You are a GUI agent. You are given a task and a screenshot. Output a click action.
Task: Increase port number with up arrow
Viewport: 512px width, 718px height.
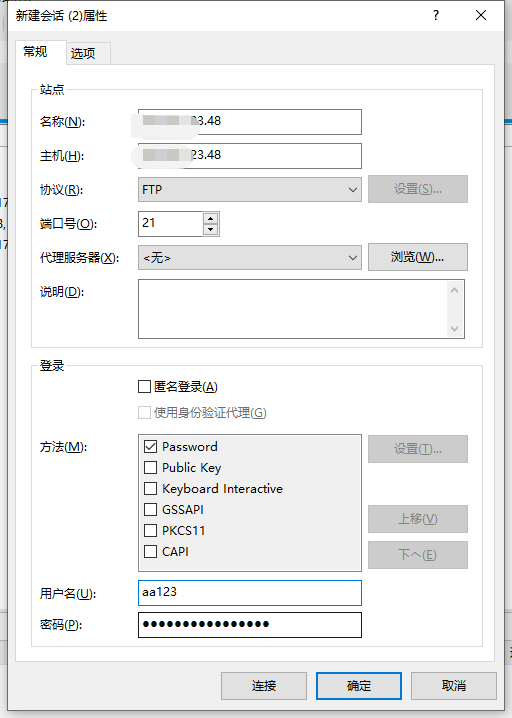pos(210,218)
